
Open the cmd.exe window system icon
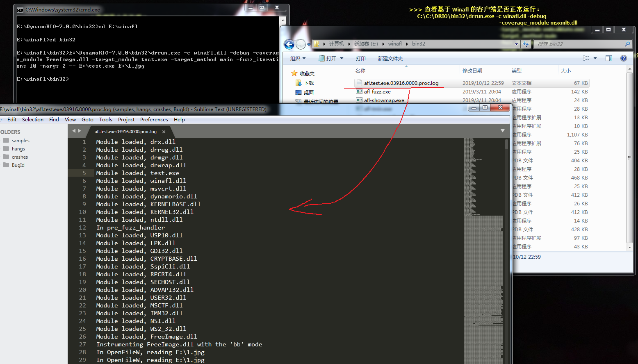pos(20,9)
